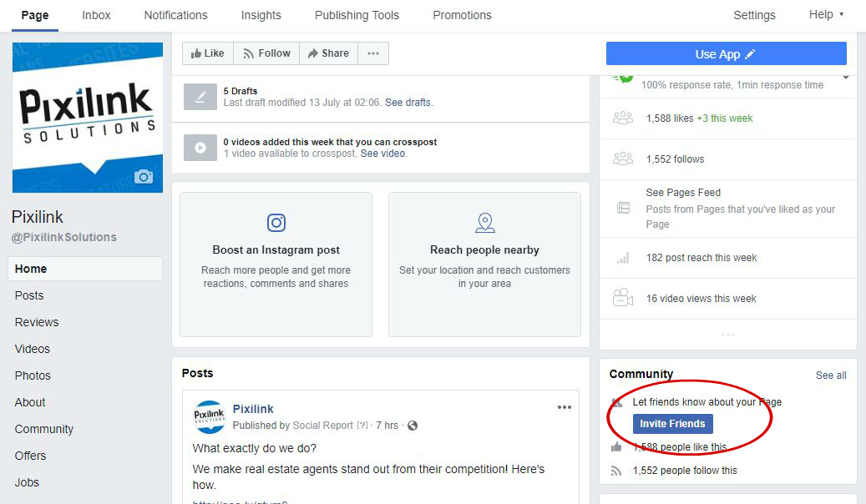Click the 1,588 likes stat
Screen dimensions: 866x504
click(x=670, y=118)
